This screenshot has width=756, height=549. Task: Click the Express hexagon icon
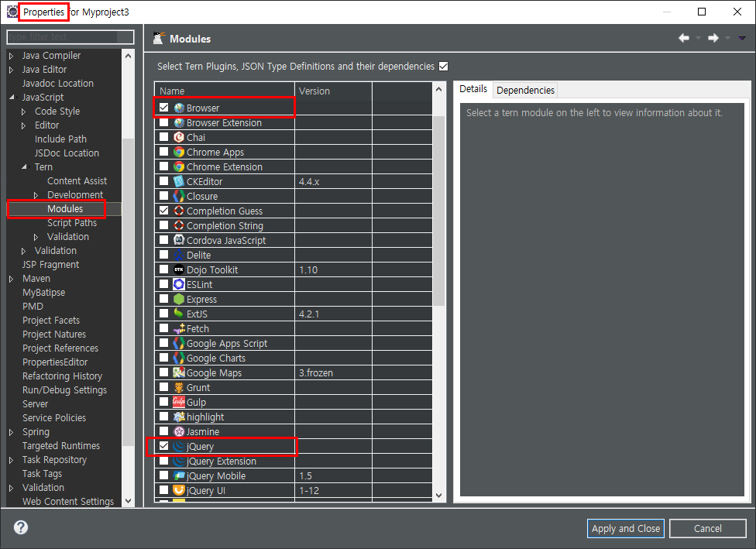coord(179,299)
